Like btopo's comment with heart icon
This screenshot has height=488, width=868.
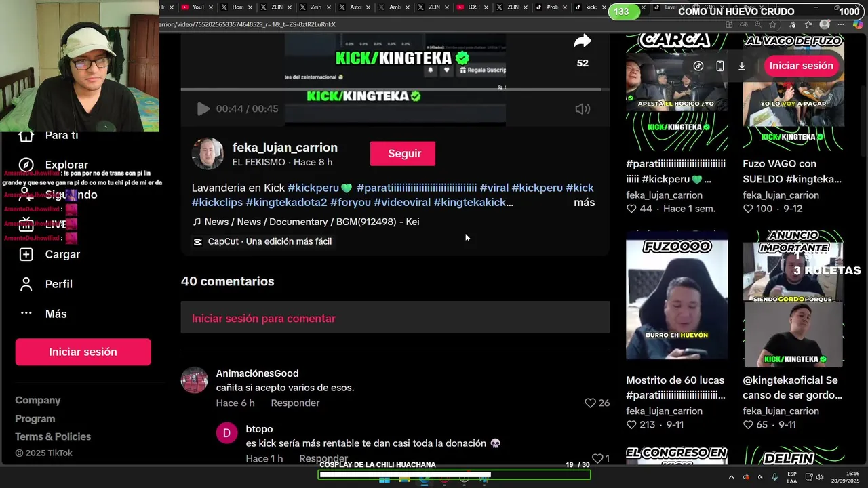pos(597,459)
